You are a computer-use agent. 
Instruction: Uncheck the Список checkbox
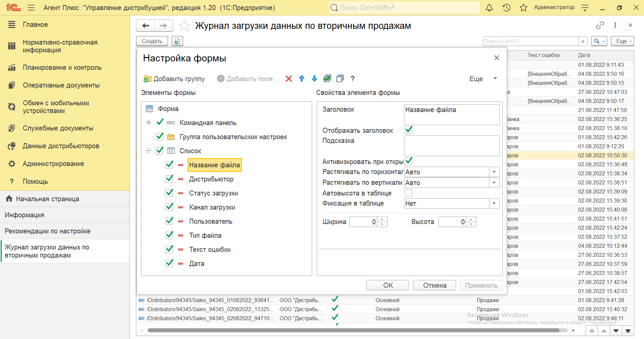pyautogui.click(x=160, y=151)
